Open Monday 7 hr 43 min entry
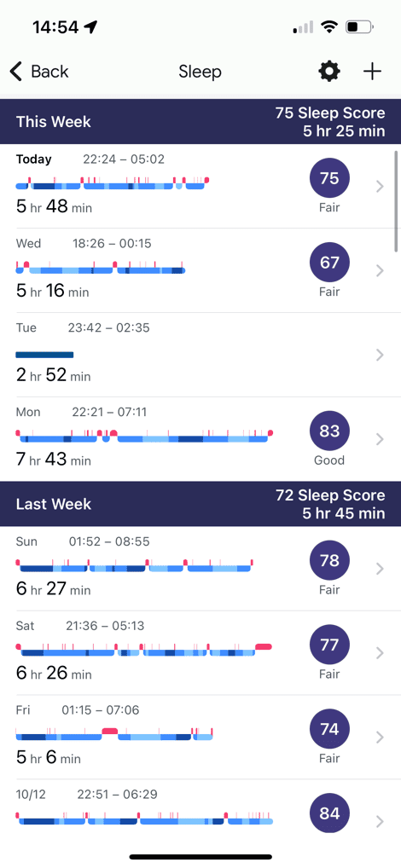 click(200, 439)
